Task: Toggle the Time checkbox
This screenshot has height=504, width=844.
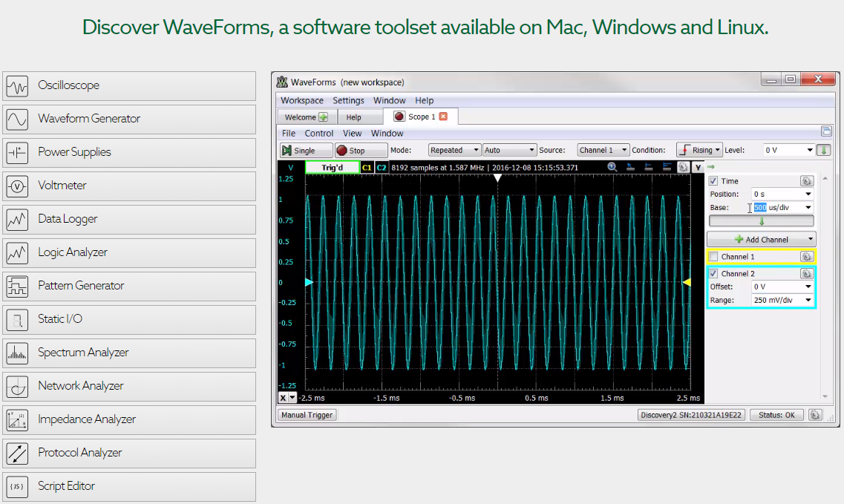Action: coord(713,181)
